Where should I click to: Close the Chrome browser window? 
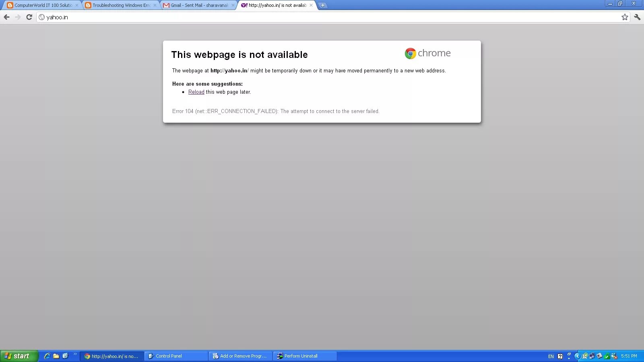(634, 4)
